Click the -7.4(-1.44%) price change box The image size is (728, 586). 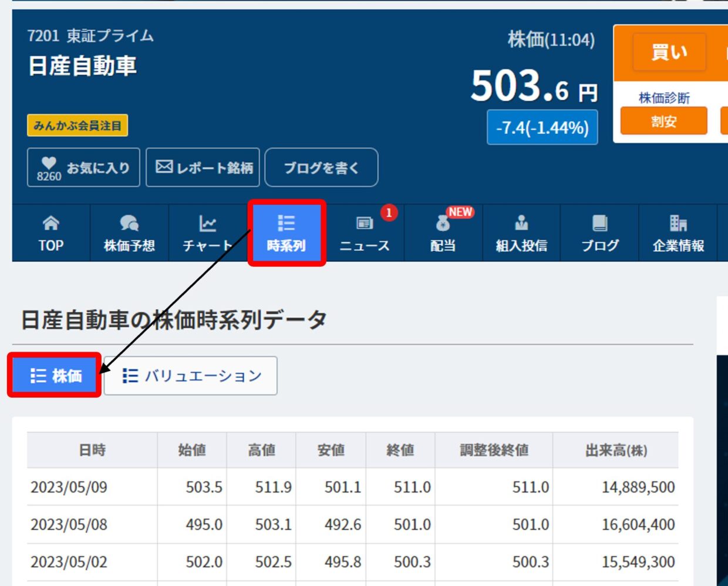(542, 127)
